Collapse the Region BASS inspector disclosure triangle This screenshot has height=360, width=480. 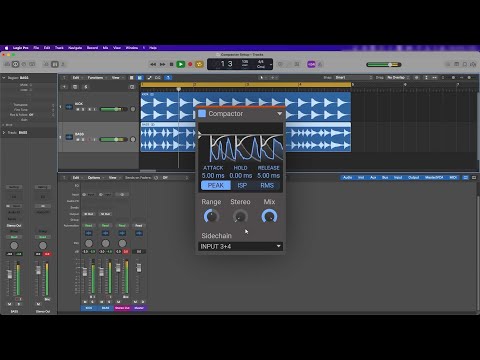click(4, 78)
